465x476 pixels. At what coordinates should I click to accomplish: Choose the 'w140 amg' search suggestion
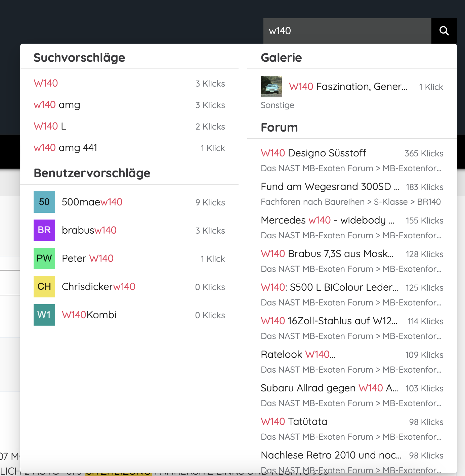coord(57,105)
